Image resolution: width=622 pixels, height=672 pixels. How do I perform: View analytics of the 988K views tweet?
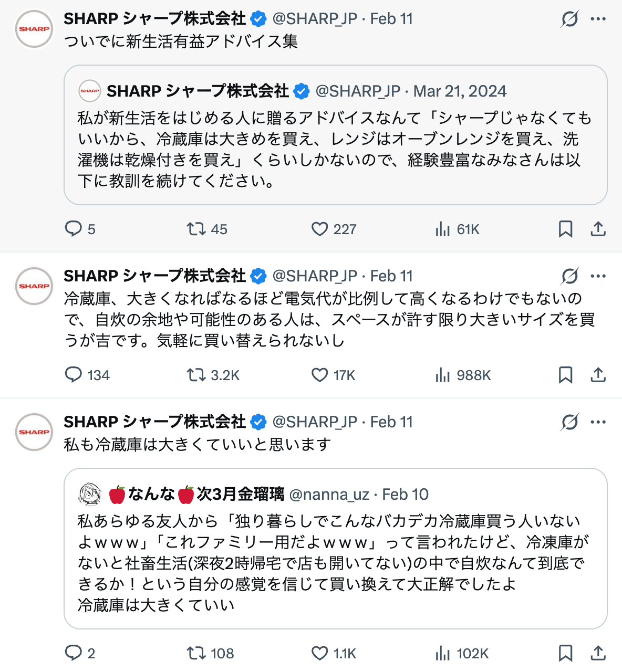(442, 375)
